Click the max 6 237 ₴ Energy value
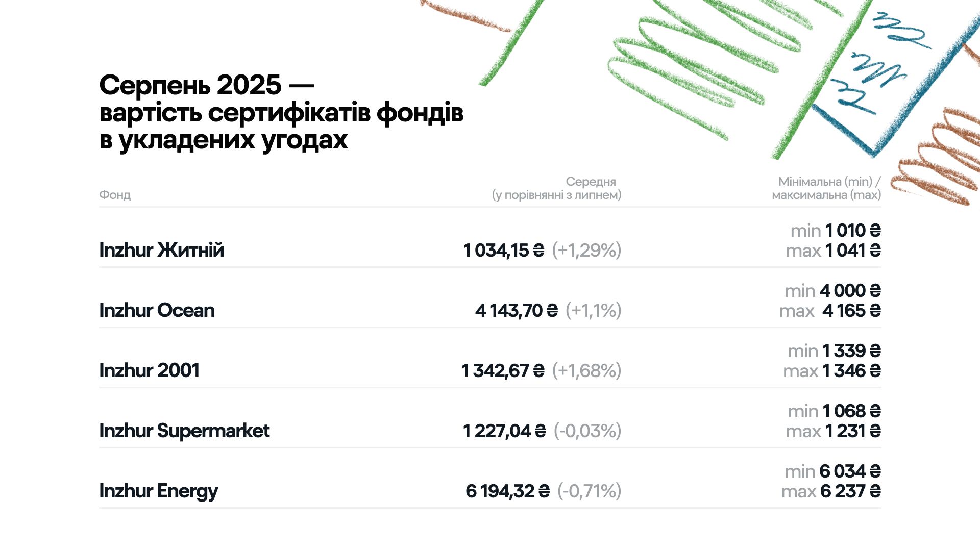The image size is (980, 551). 831,491
